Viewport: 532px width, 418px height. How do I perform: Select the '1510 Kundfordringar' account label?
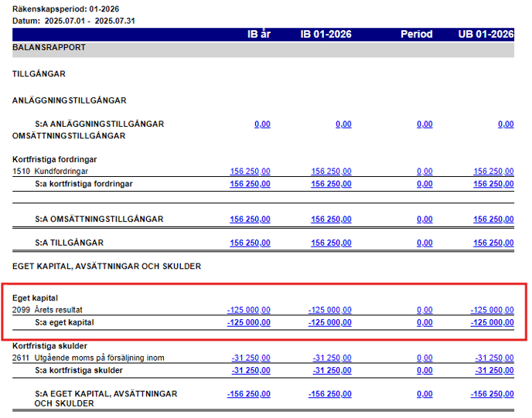click(x=50, y=172)
